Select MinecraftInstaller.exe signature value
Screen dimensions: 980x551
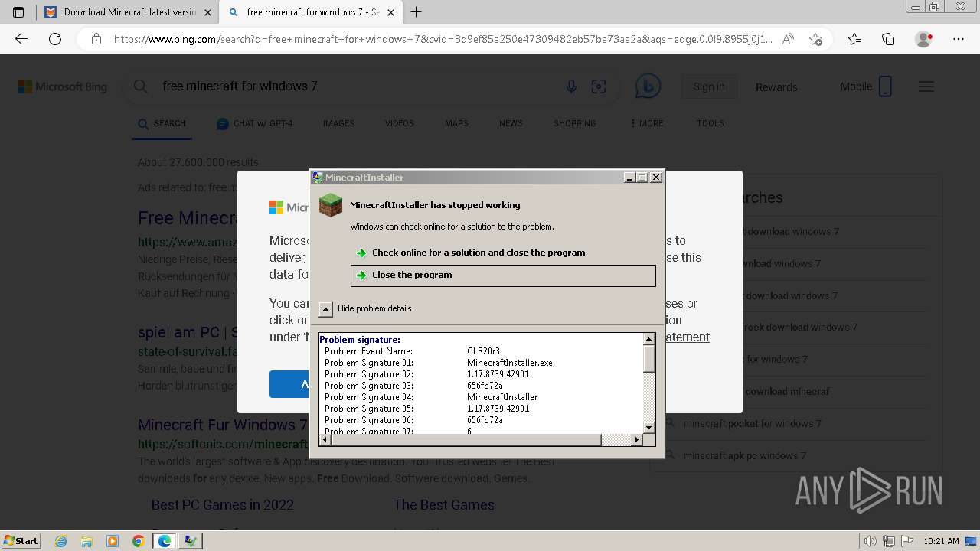pyautogui.click(x=510, y=363)
